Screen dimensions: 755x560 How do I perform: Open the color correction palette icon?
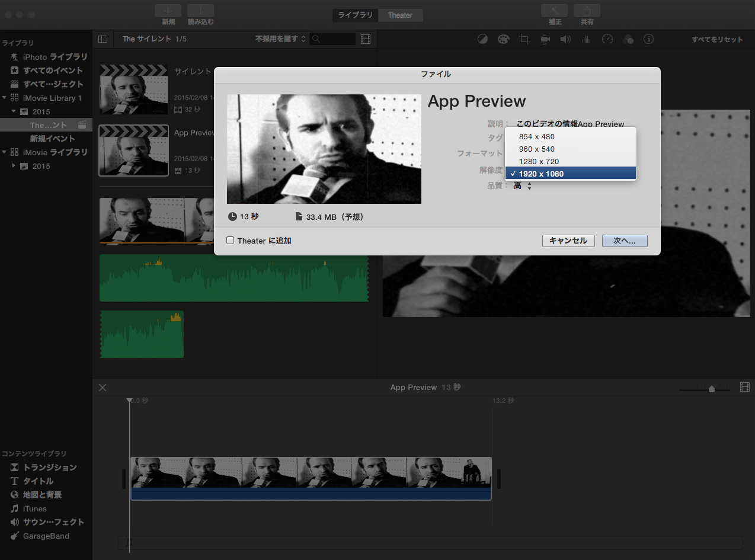pyautogui.click(x=503, y=39)
